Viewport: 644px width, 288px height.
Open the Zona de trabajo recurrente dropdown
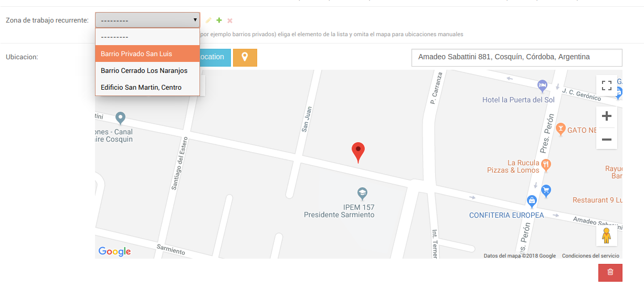click(147, 20)
